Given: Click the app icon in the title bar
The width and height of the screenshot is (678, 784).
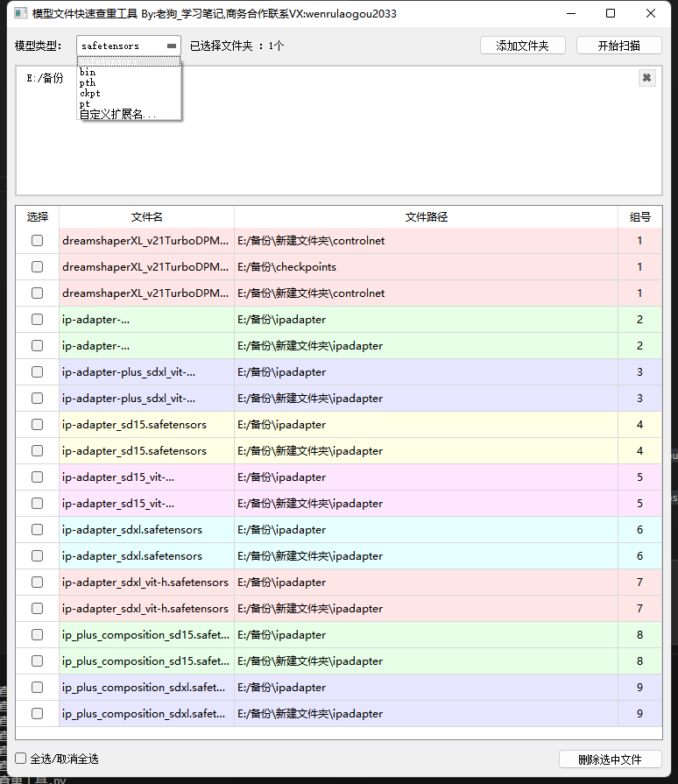Looking at the screenshot, I should [19, 13].
